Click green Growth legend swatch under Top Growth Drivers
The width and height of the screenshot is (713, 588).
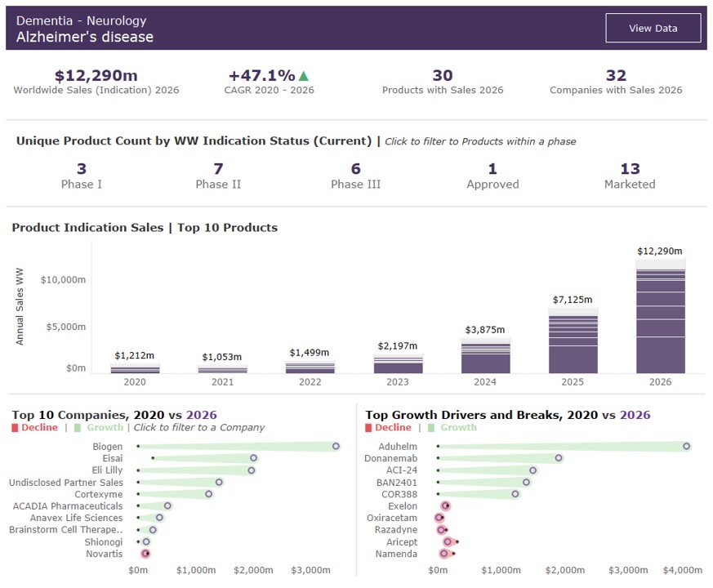click(x=431, y=427)
